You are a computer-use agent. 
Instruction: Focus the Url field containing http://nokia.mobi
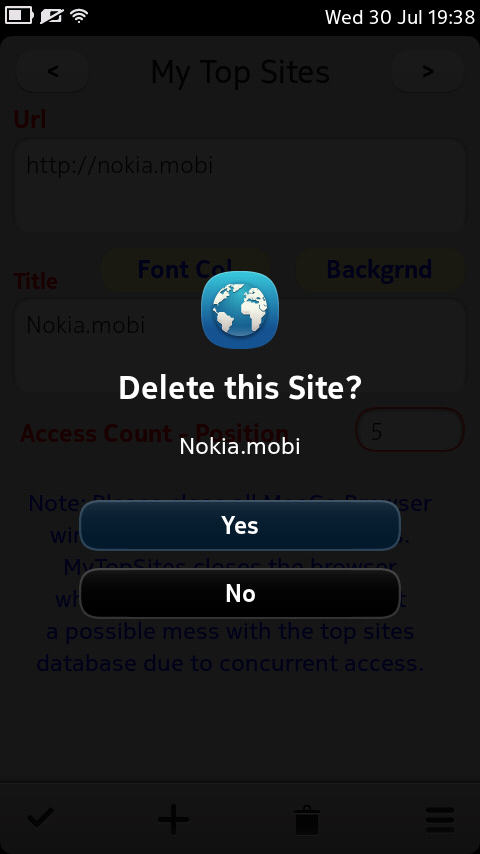point(240,186)
